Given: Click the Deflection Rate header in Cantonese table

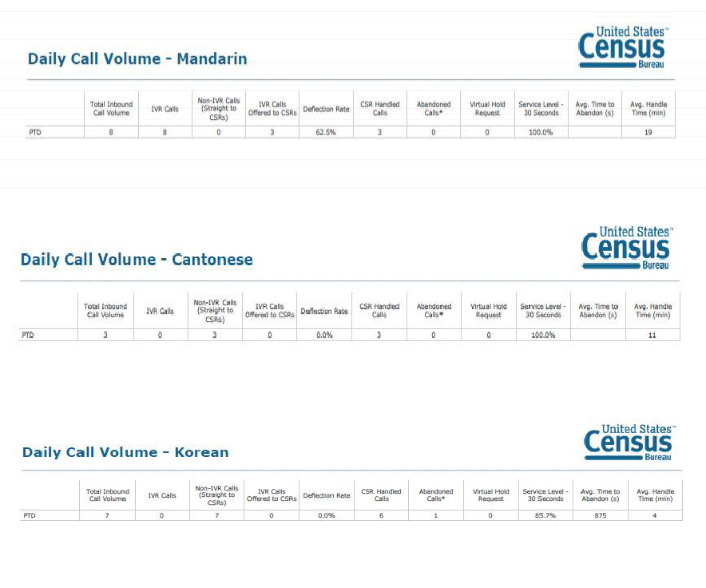Looking at the screenshot, I should [x=324, y=311].
